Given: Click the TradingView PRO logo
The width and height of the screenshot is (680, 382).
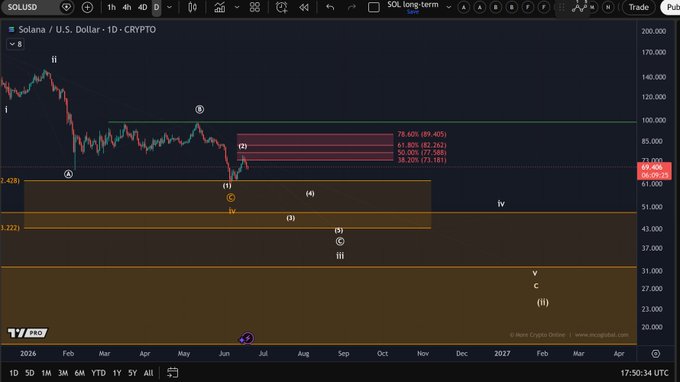Looking at the screenshot, I should pyautogui.click(x=27, y=333).
